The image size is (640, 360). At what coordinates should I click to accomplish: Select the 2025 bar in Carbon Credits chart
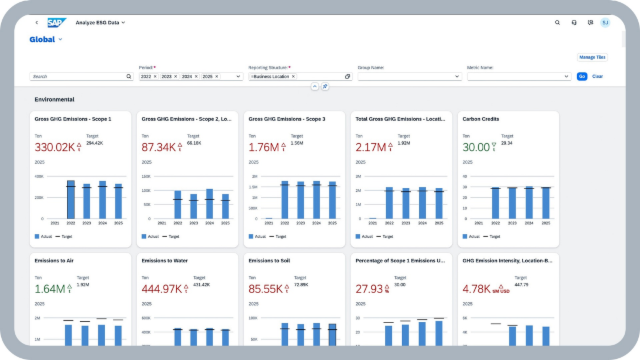[546, 203]
